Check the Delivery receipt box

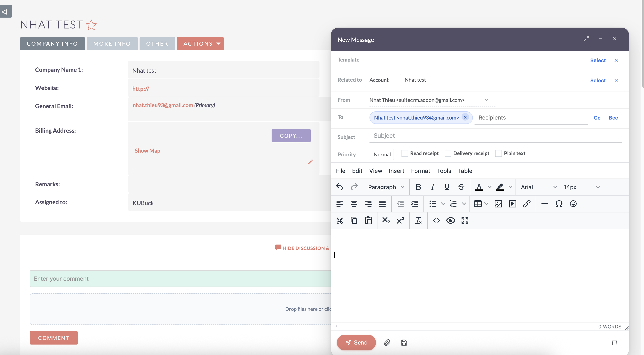(x=448, y=153)
